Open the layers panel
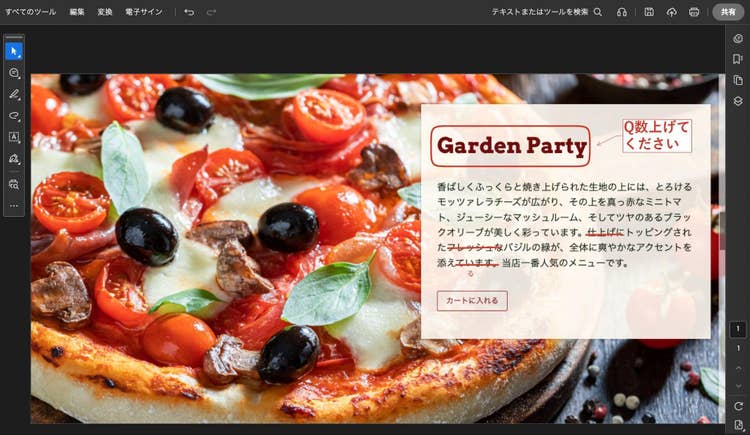 point(738,101)
